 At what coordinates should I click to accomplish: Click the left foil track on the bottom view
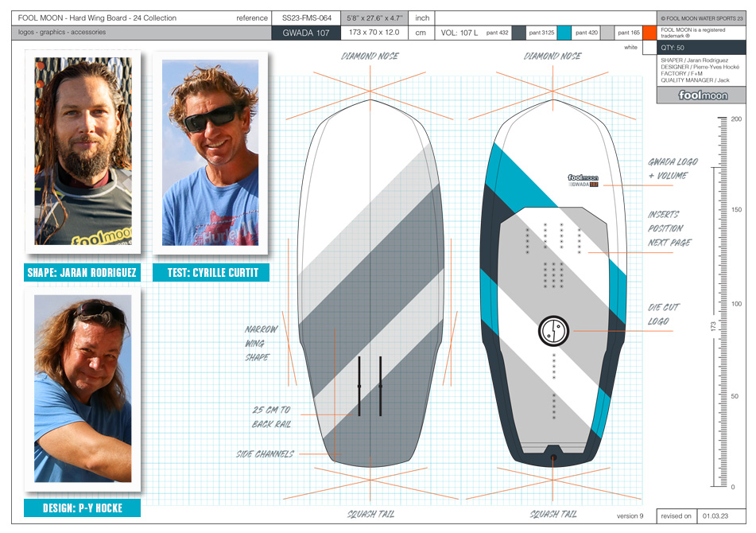point(359,387)
